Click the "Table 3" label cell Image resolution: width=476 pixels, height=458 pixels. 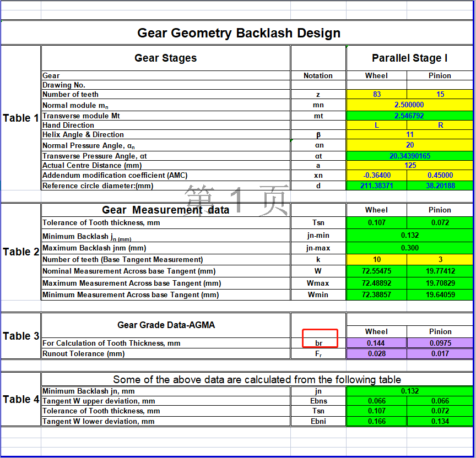click(x=20, y=336)
